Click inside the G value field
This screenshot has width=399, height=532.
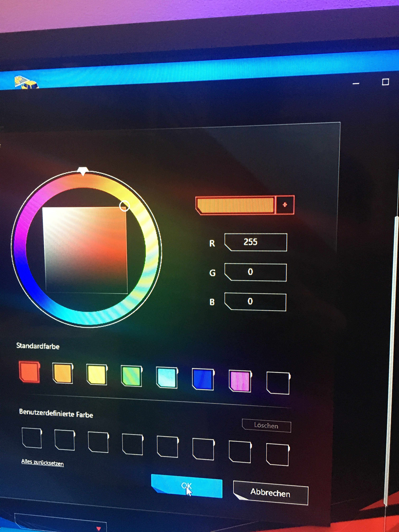click(x=255, y=272)
